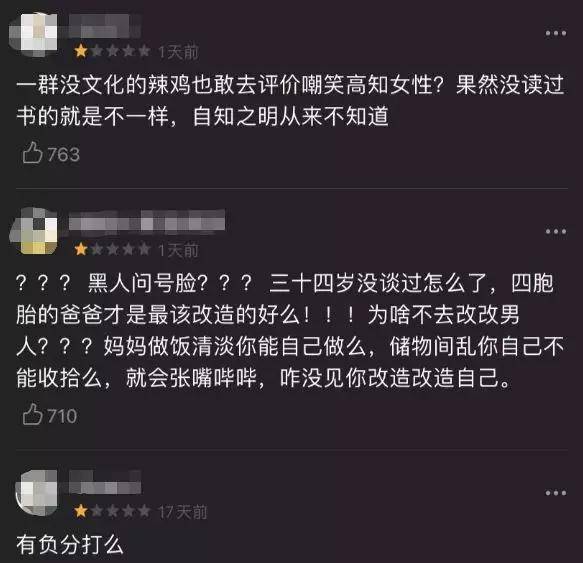The height and width of the screenshot is (563, 583).
Task: Open the second reviewer's pixelated avatar
Action: [x=33, y=231]
